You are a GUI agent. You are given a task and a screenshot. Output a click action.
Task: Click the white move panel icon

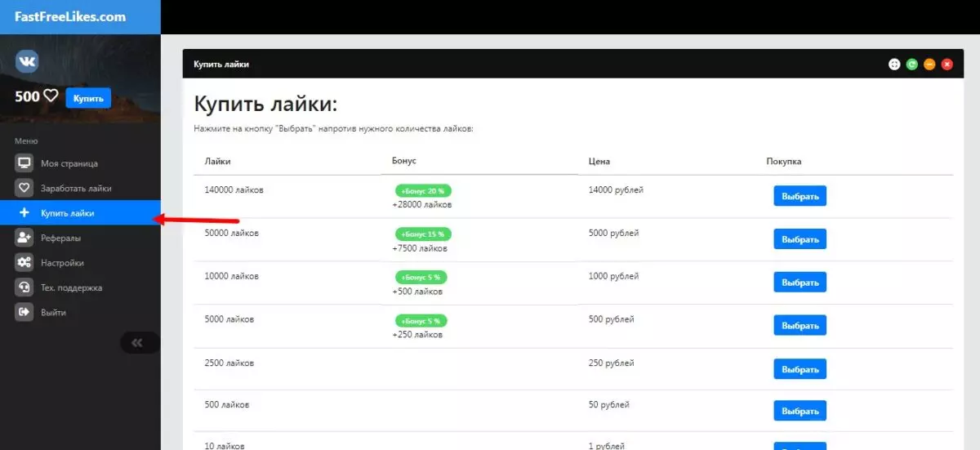coord(894,64)
